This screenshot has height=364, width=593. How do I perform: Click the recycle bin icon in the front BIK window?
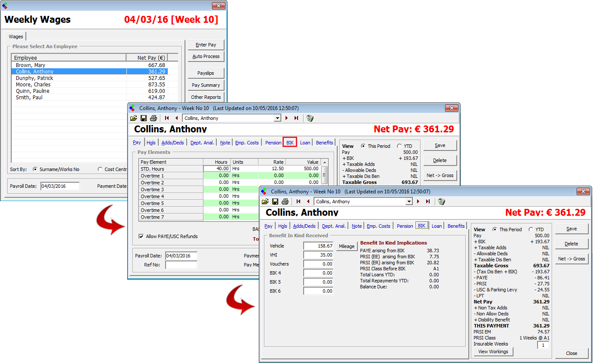pyautogui.click(x=441, y=202)
